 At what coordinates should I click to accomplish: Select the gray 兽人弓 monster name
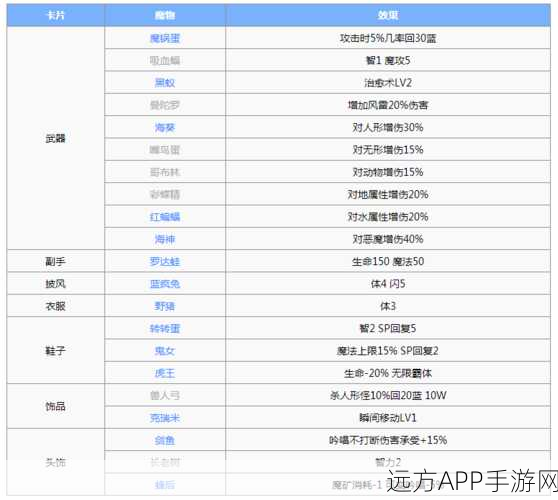165,395
